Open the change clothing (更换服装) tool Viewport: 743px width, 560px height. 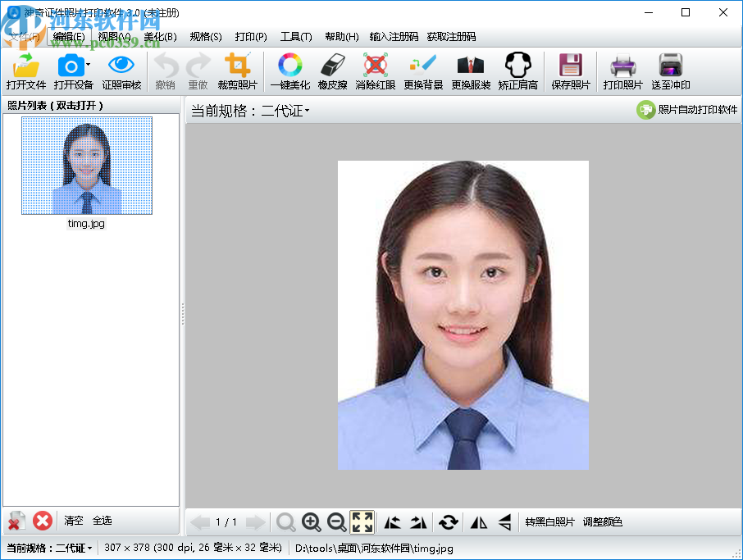[471, 66]
